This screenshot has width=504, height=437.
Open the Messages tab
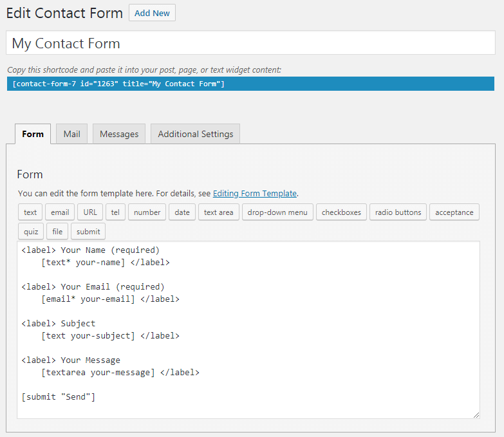pos(119,134)
